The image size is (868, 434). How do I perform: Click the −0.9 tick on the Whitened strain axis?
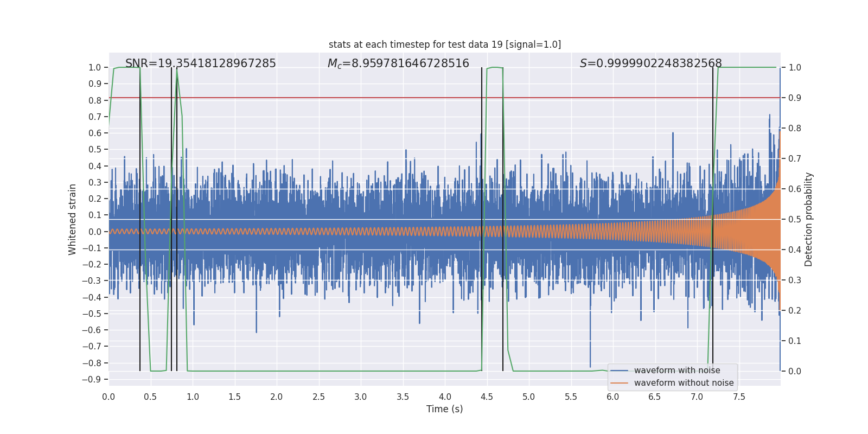click(x=92, y=379)
